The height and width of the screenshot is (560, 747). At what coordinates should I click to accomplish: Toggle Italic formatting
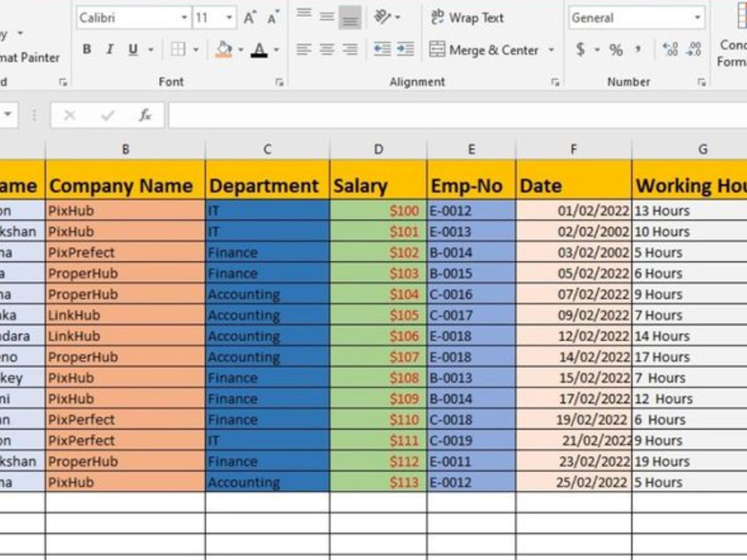click(110, 49)
